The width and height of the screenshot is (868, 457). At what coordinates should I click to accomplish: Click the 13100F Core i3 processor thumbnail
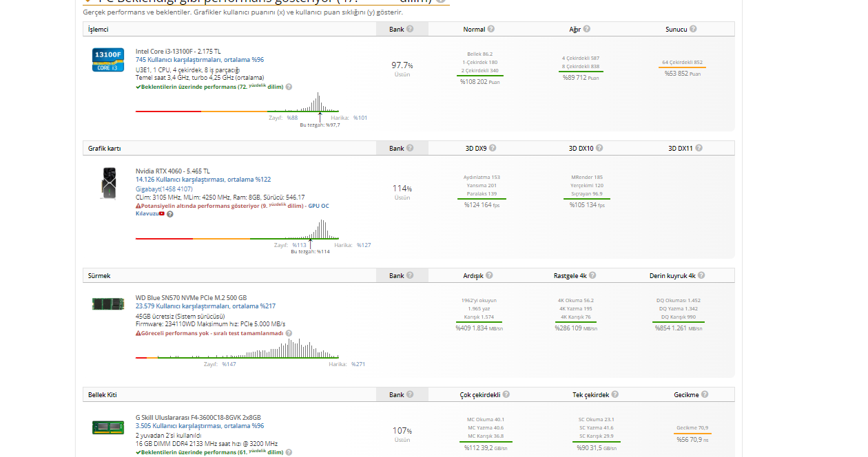point(107,60)
